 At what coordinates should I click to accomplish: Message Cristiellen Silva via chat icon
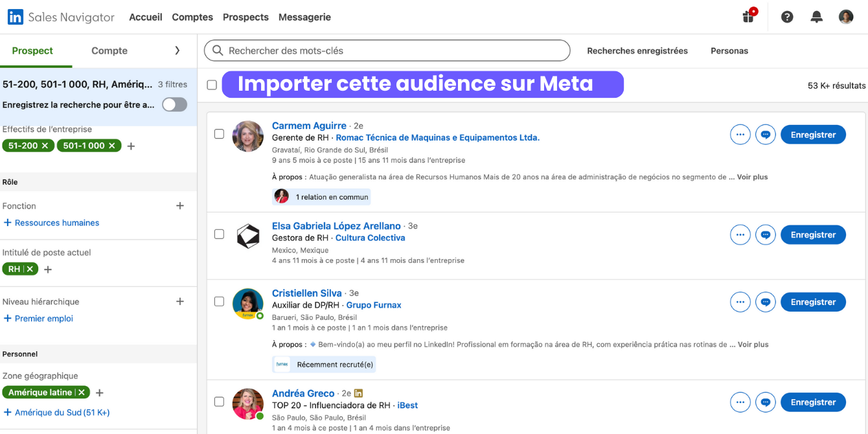(766, 302)
